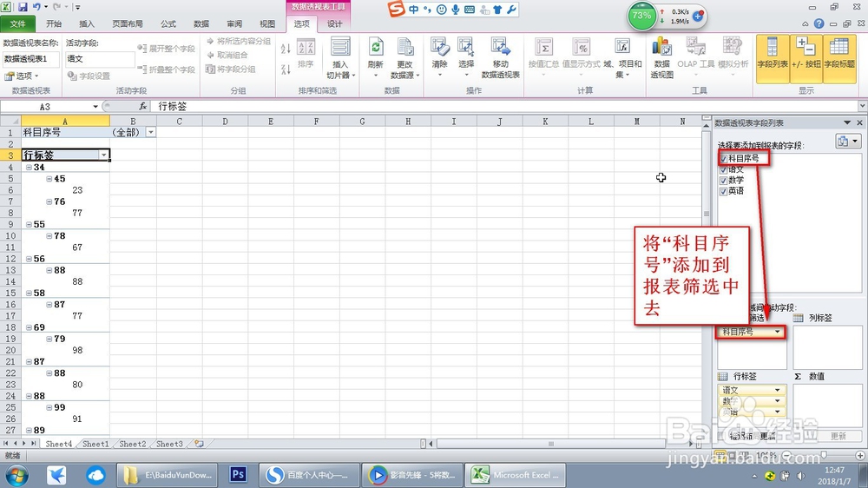Open 科目序号 dropdown in report filter area

click(777, 332)
